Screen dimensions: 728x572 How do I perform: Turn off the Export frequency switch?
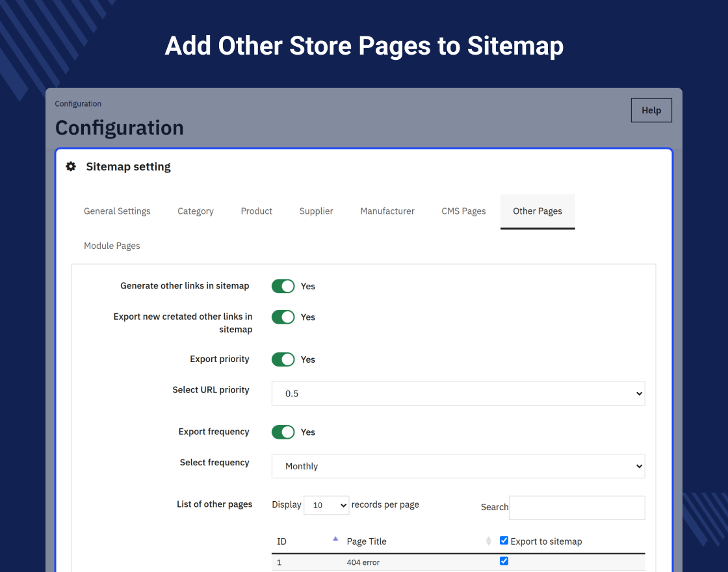point(283,432)
